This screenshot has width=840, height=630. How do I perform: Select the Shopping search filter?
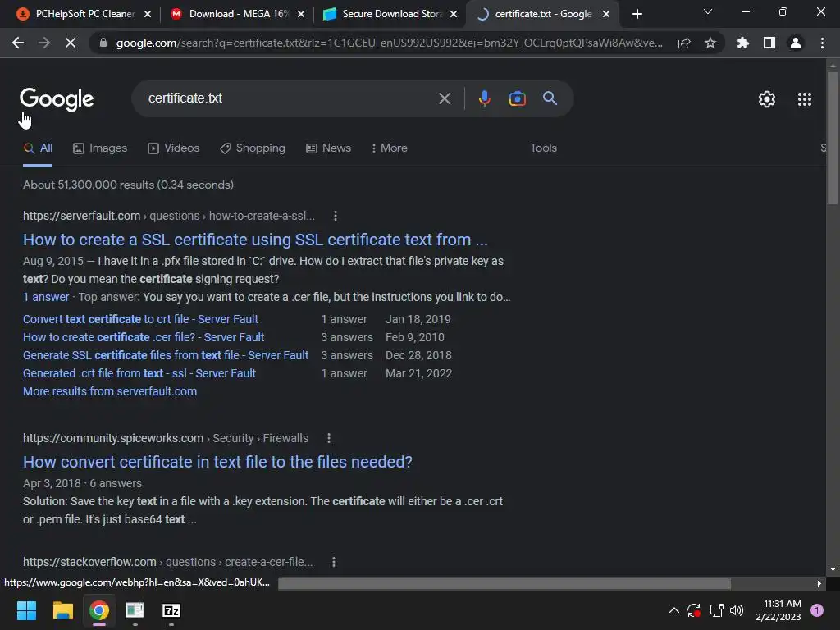pos(253,148)
